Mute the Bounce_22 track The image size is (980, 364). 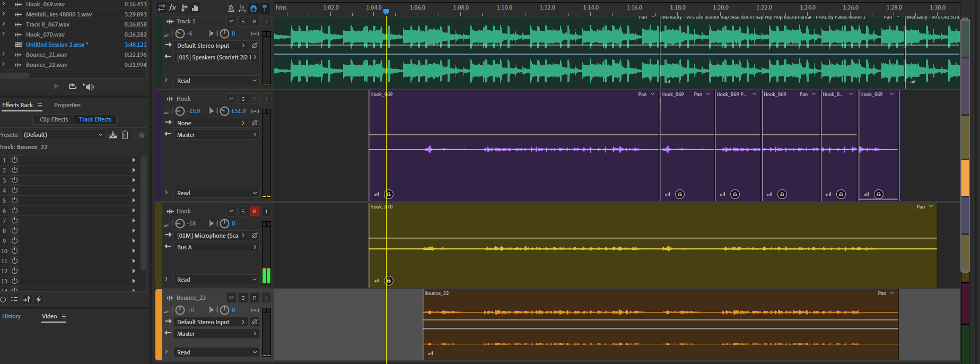231,298
